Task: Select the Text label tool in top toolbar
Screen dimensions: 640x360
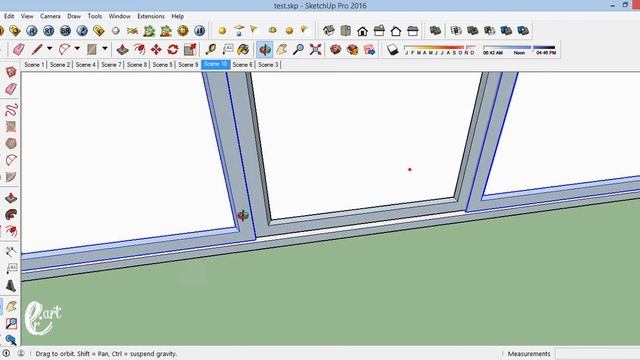Action: point(227,49)
